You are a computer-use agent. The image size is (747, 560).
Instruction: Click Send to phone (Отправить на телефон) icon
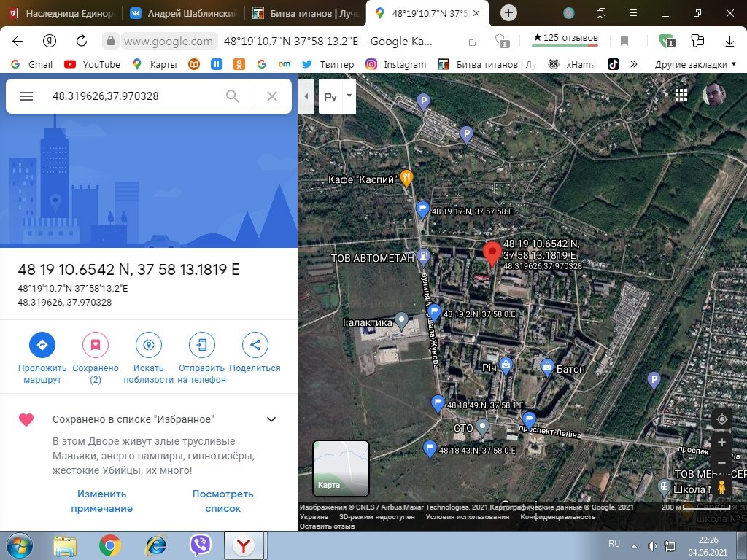(202, 345)
